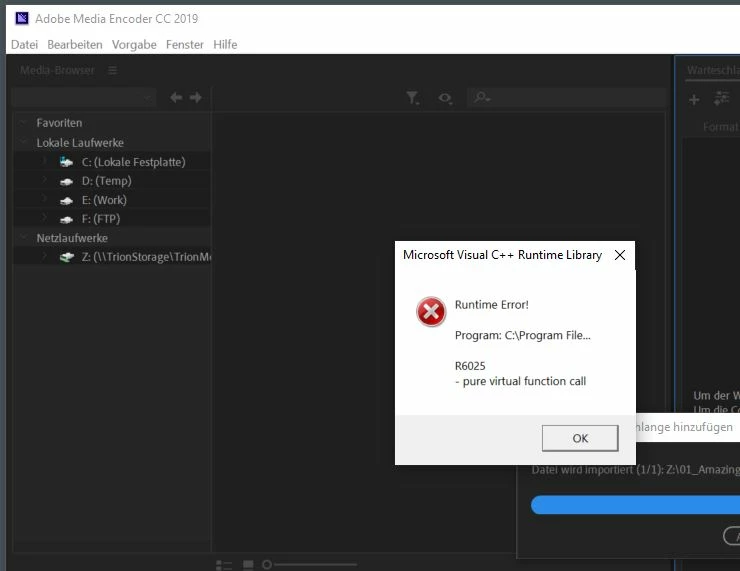Viewport: 740px width, 571px height.
Task: Open the recent directories dropdown
Action: 84,98
